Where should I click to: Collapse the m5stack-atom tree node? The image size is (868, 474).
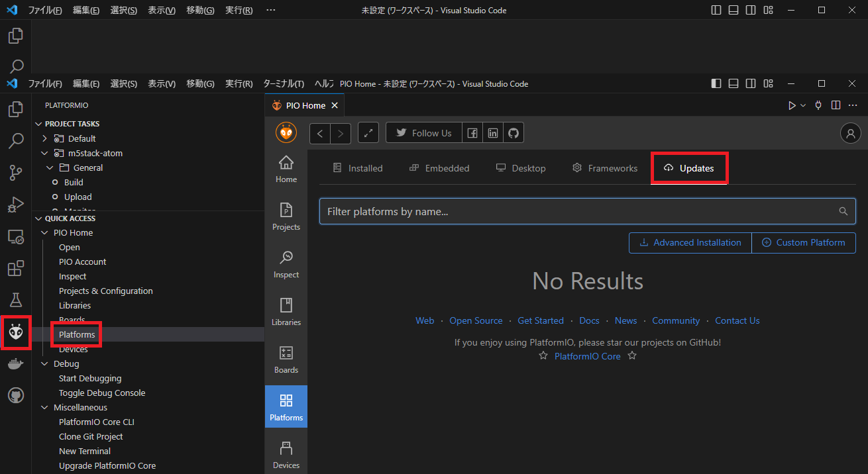coord(45,153)
